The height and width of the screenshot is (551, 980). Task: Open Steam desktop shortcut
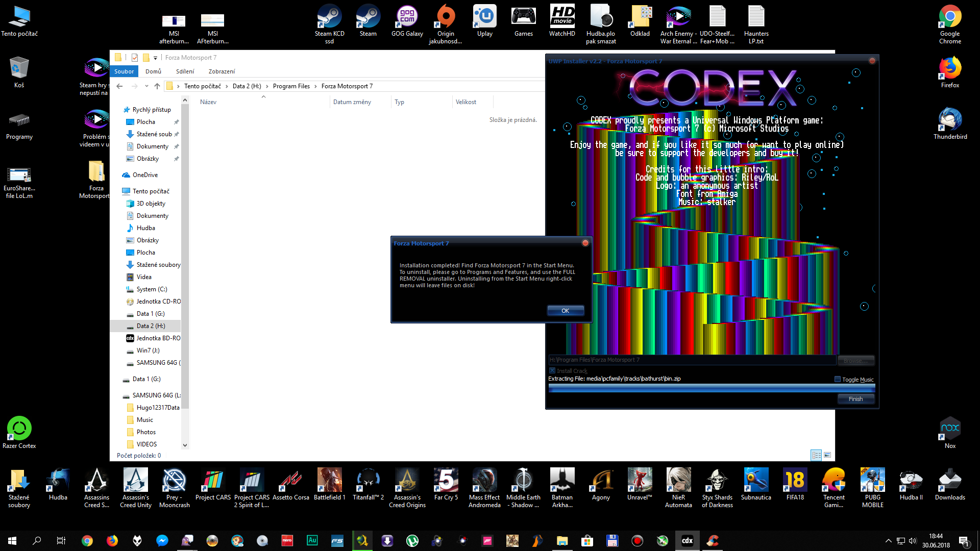point(368,21)
